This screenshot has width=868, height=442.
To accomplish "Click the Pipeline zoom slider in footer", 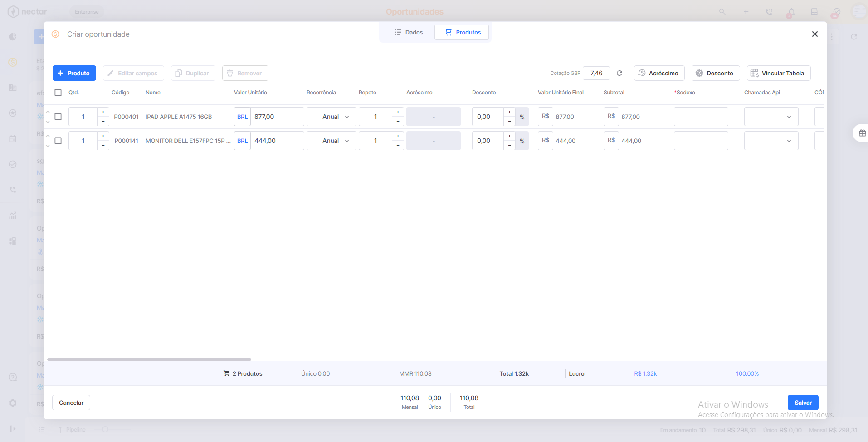I will [112, 429].
